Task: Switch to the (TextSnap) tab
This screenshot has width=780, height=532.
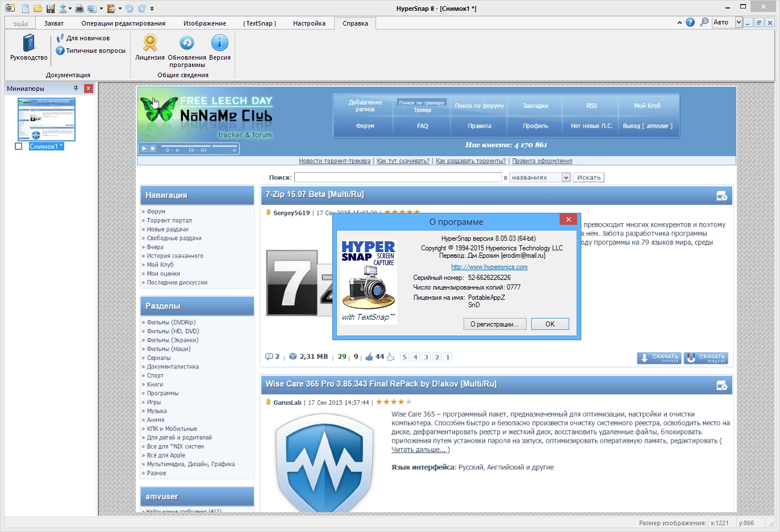Action: tap(260, 23)
